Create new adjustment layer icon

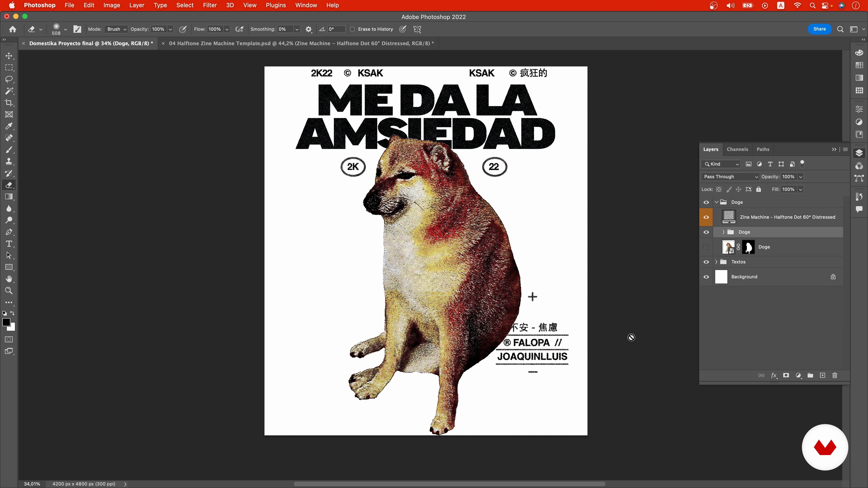click(798, 375)
